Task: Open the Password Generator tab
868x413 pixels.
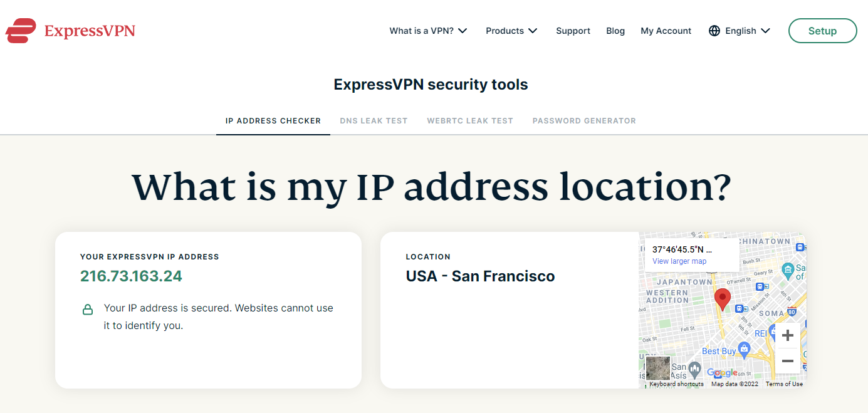Action: pos(584,121)
